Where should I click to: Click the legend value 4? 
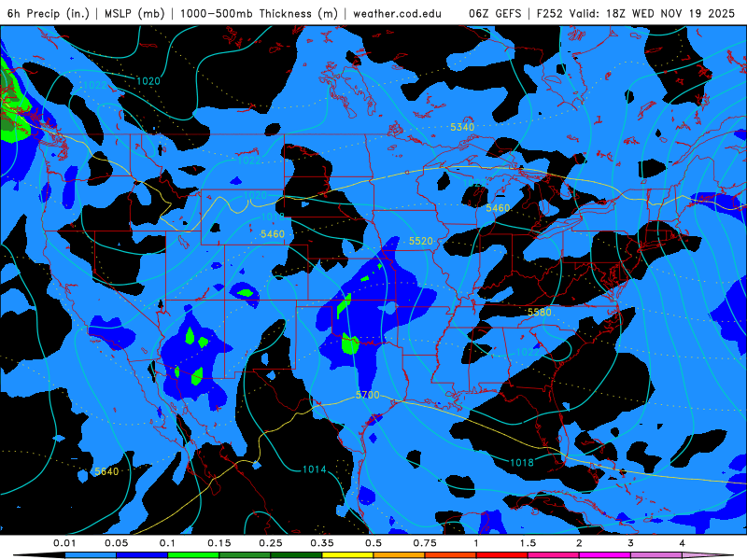pos(682,543)
